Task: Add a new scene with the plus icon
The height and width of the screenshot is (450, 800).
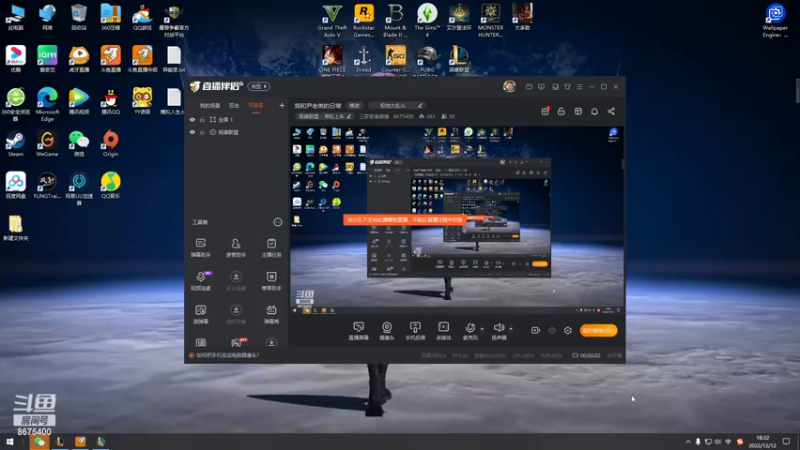Action: [x=282, y=106]
